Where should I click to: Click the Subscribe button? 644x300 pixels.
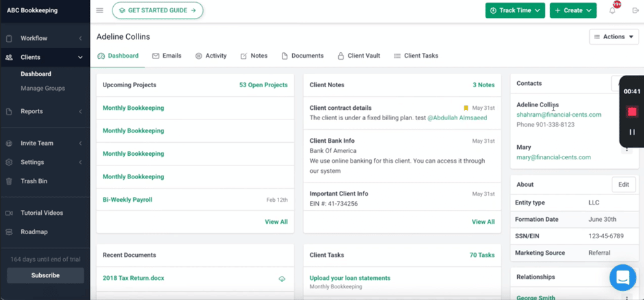pos(45,275)
